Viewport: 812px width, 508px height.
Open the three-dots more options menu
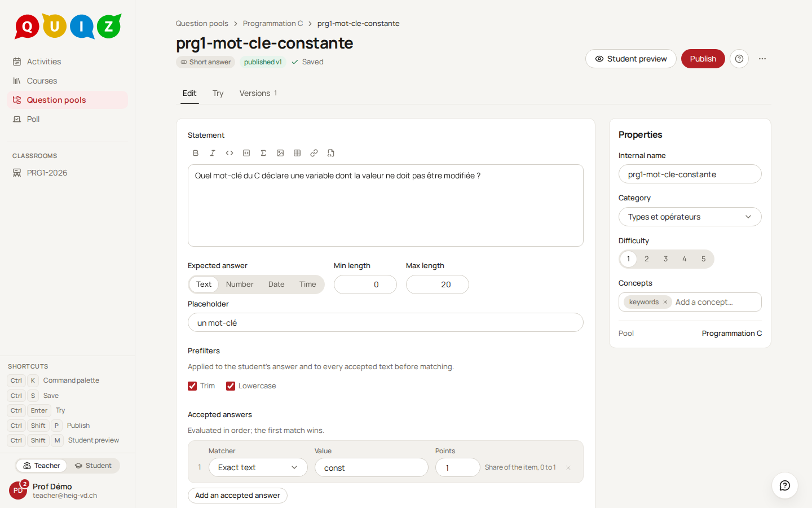point(762,59)
